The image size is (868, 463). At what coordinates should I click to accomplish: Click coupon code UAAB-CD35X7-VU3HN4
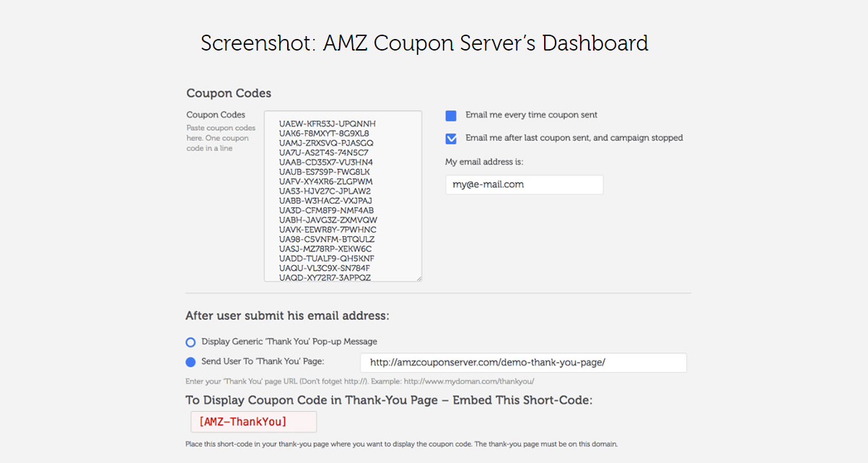point(326,163)
